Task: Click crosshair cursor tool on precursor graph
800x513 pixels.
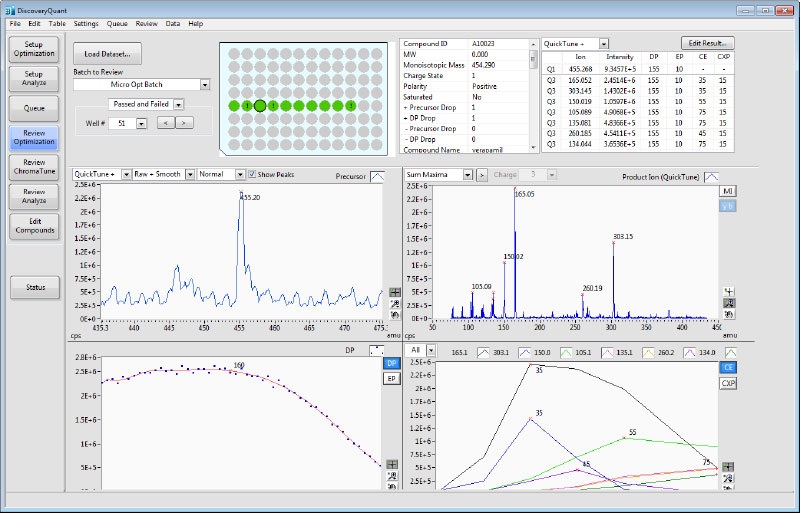Action: tap(393, 291)
